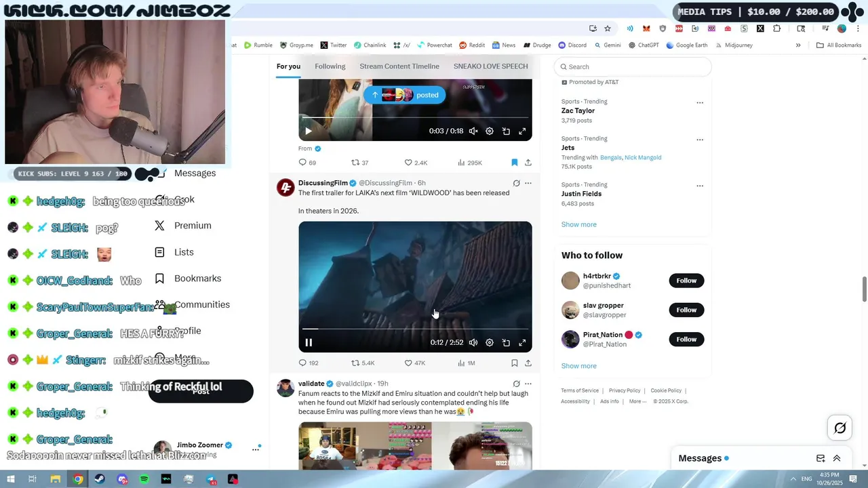Screen dimensions: 868x488
Task: Bookmark the DiscussingFilm Wildwood post
Action: (x=514, y=363)
